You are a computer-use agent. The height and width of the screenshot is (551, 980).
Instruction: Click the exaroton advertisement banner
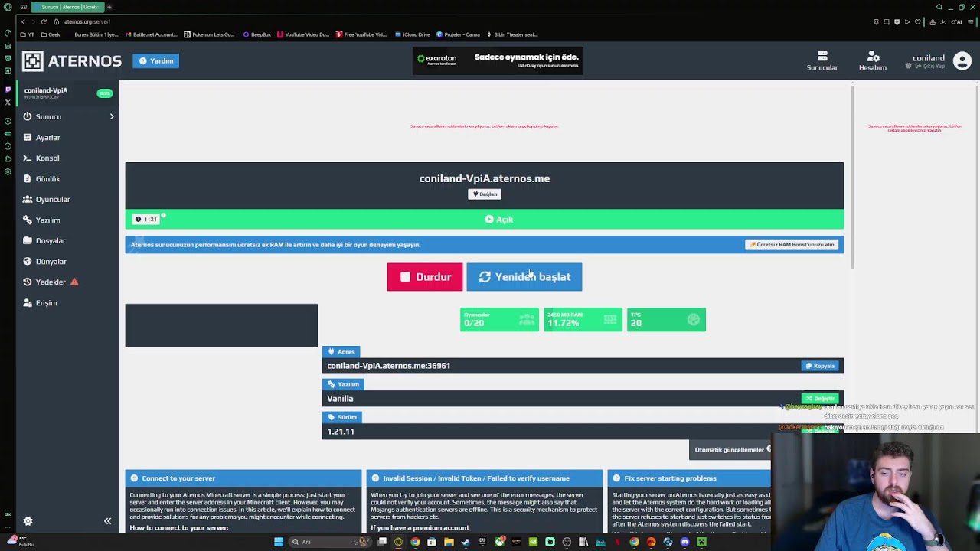498,60
